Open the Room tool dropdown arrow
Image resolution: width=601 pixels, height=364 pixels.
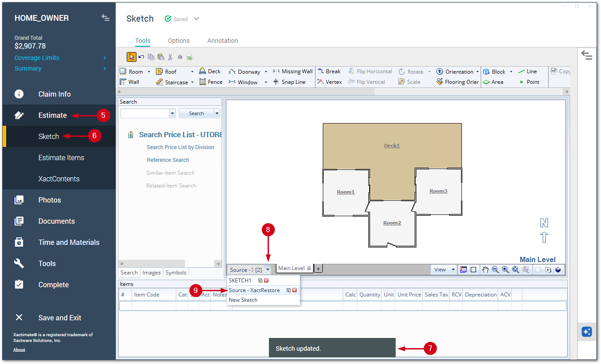click(x=149, y=72)
